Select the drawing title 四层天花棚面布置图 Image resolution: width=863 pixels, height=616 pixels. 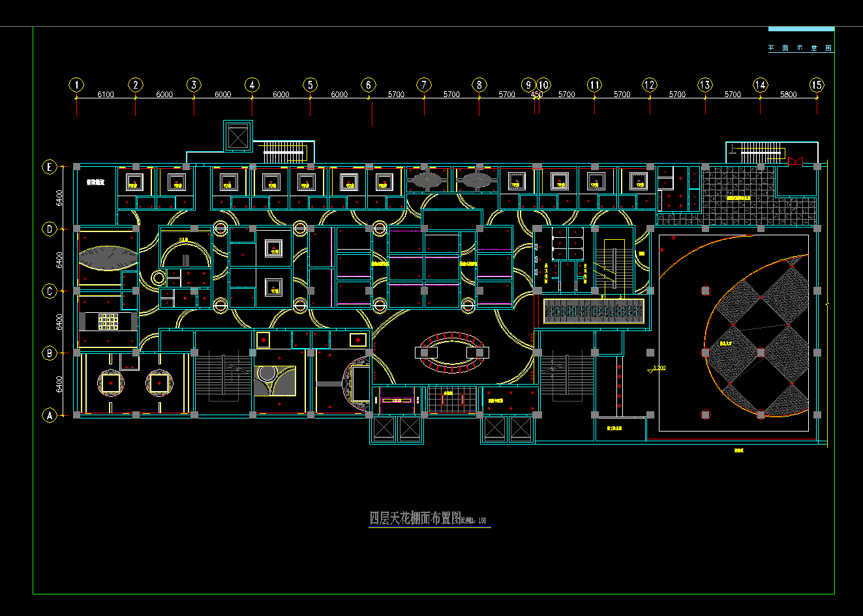(x=416, y=519)
